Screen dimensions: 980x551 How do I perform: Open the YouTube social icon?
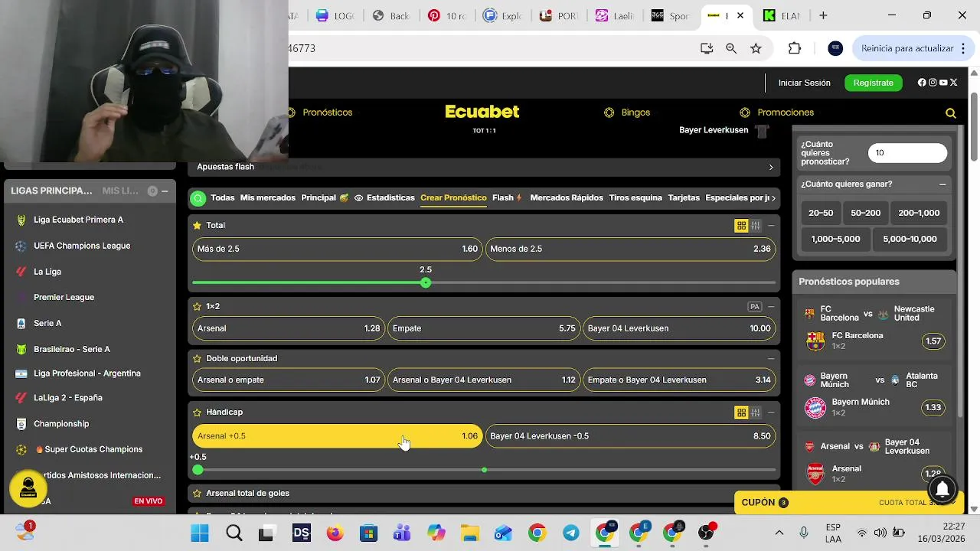[x=943, y=83]
